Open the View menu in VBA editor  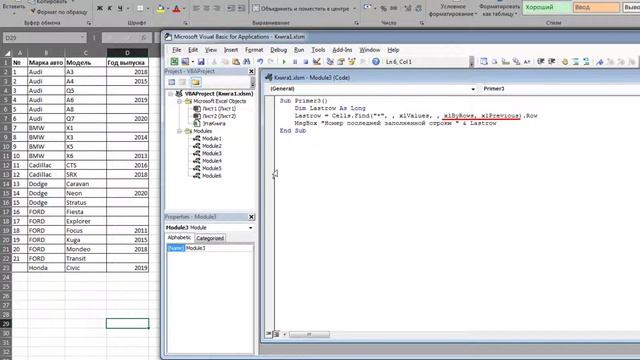coord(211,50)
